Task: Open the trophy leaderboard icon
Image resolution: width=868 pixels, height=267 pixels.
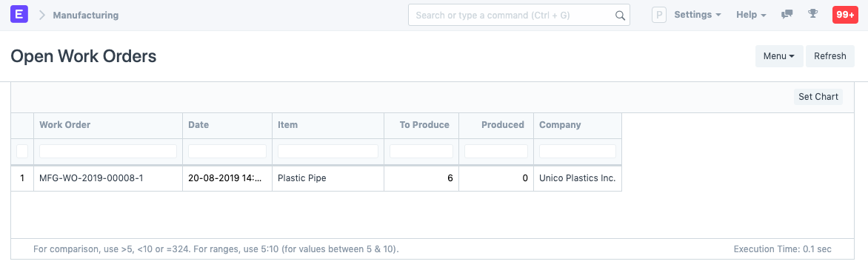Action: pos(812,14)
